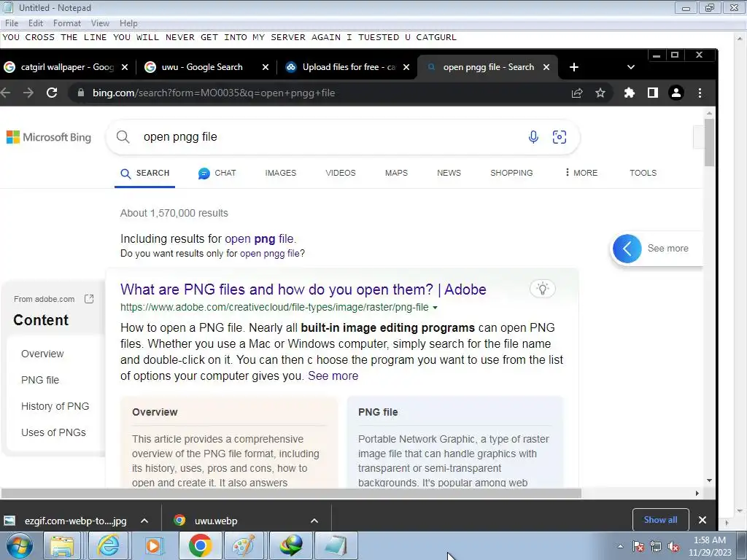Open adobe.com external link icon
This screenshot has width=747, height=560.
(x=89, y=299)
